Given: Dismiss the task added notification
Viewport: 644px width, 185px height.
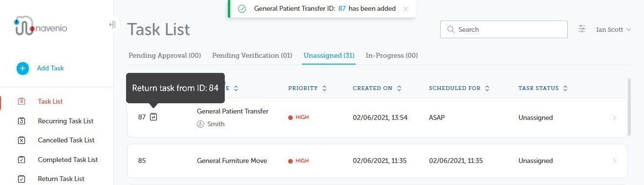Looking at the screenshot, I should (406, 9).
